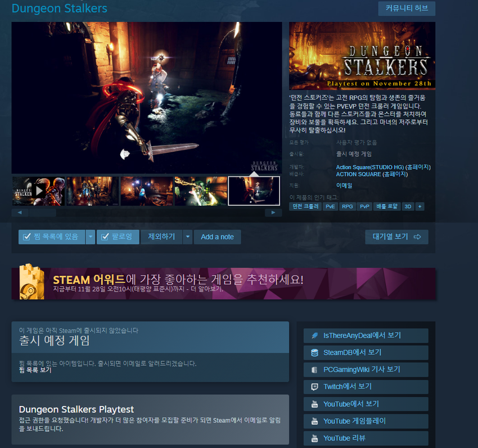Select the PvE tag

[x=330, y=206]
